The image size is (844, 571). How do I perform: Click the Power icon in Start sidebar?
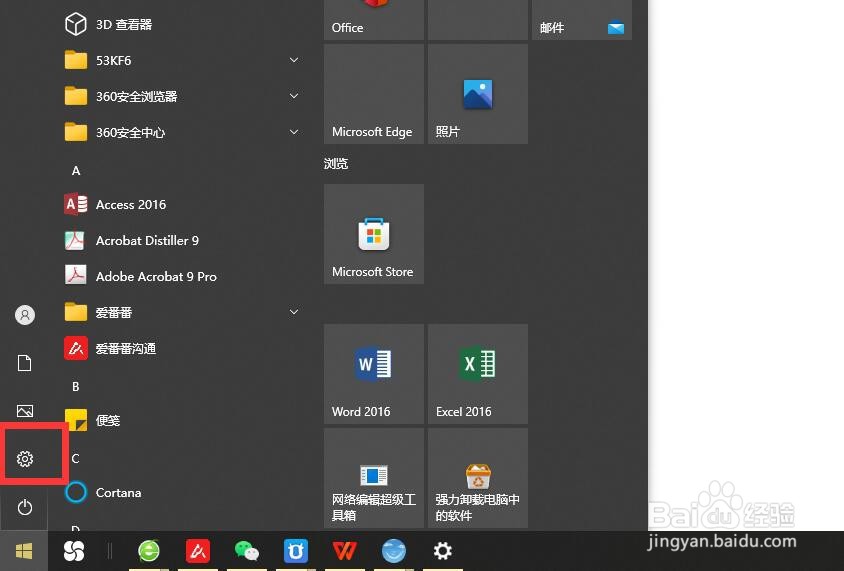25,507
